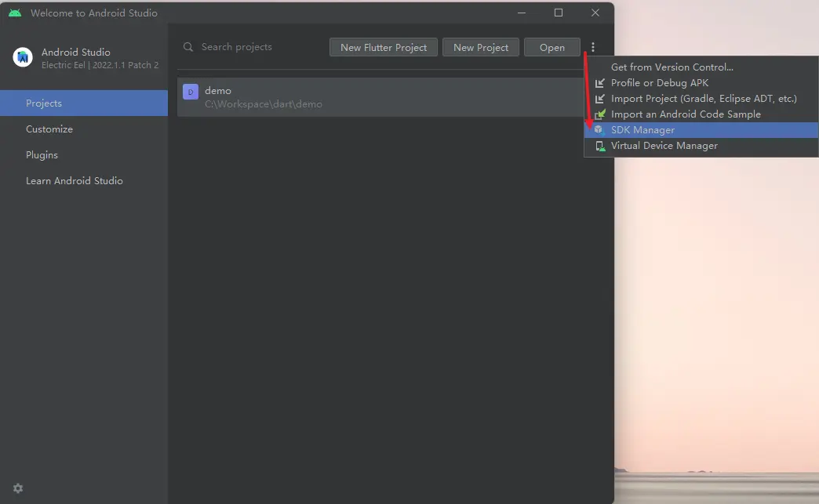
Task: Click the Import Project arrow icon
Action: click(599, 99)
